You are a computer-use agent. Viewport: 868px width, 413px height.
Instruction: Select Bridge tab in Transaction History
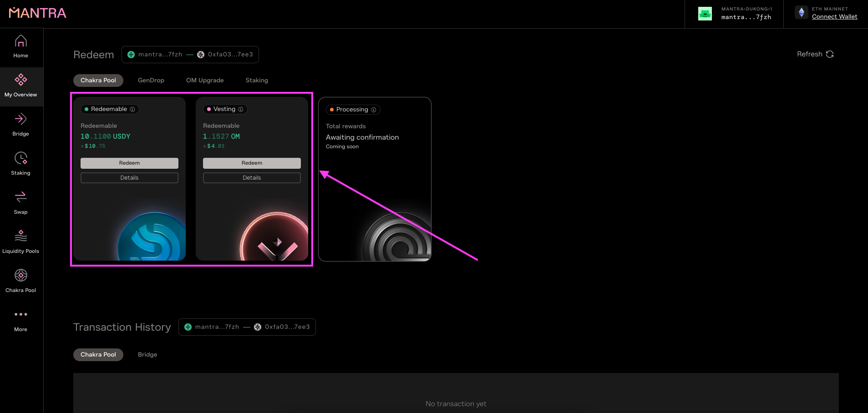point(147,354)
